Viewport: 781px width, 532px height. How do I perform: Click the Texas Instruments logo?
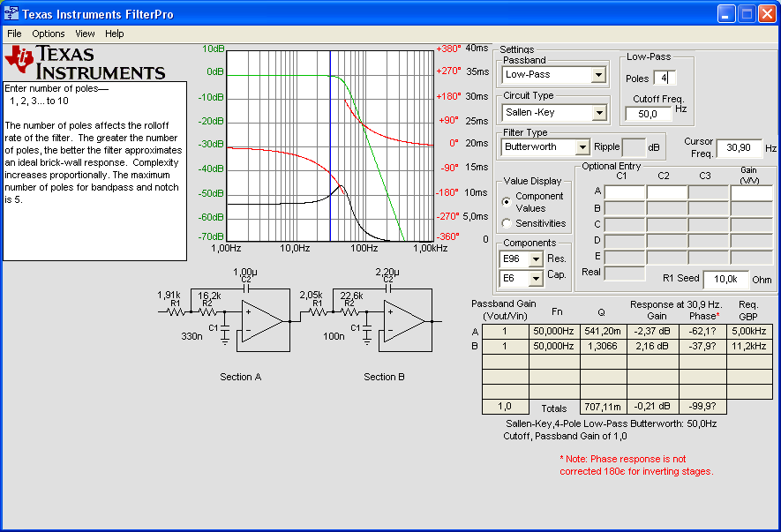click(x=85, y=62)
